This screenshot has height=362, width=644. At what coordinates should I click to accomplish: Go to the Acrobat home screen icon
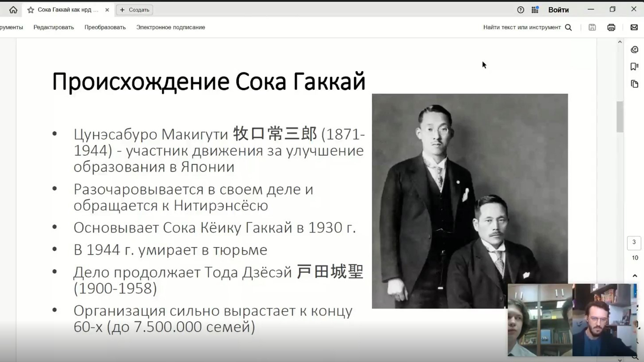[13, 10]
